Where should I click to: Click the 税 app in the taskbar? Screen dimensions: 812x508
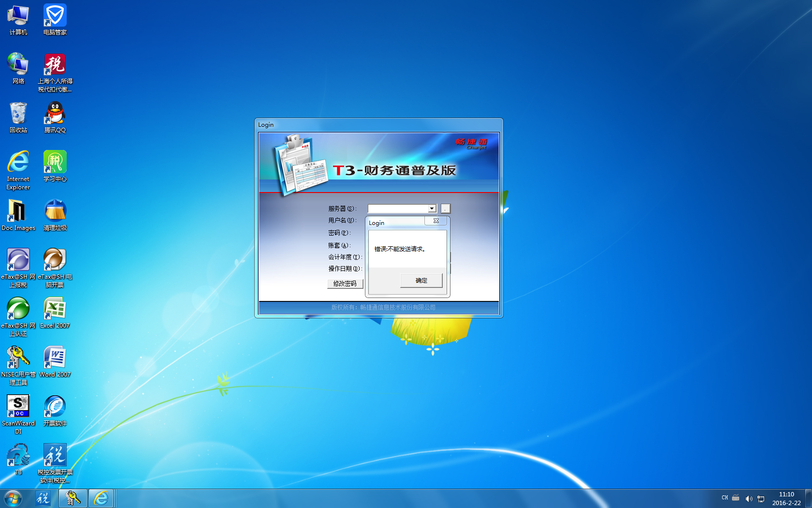[x=43, y=498]
